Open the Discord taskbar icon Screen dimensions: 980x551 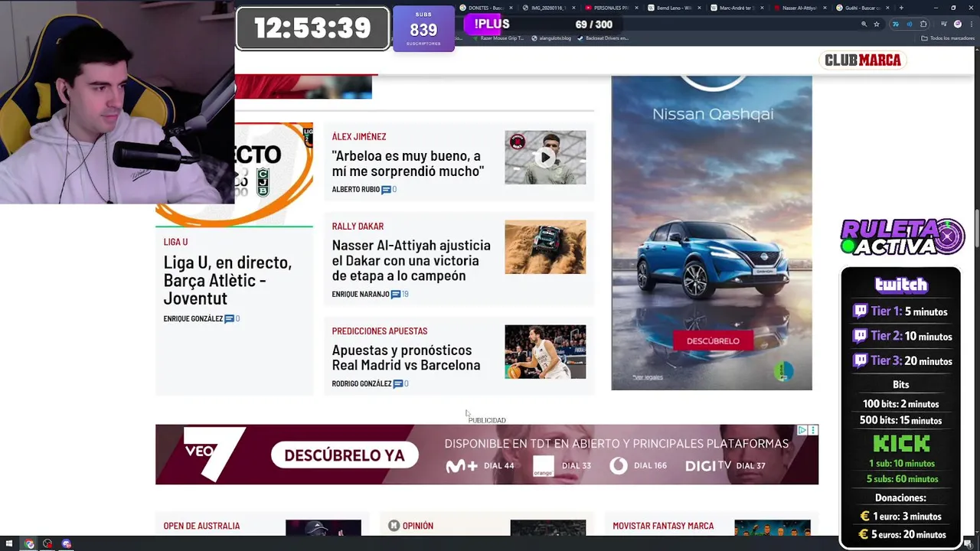[66, 544]
